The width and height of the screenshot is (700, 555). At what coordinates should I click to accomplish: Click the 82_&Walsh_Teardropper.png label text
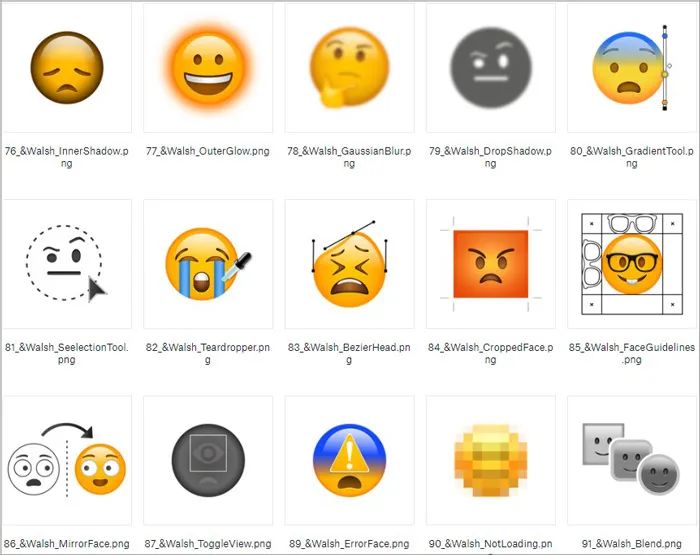tap(208, 353)
